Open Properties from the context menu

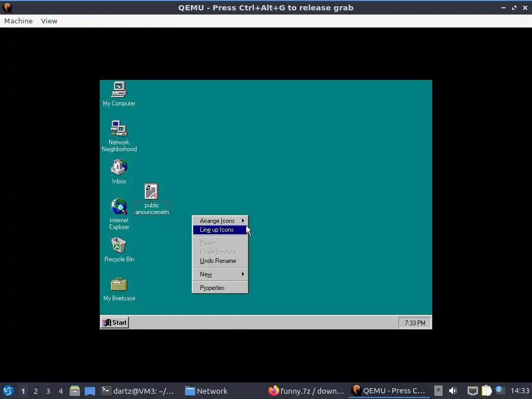tap(220, 288)
